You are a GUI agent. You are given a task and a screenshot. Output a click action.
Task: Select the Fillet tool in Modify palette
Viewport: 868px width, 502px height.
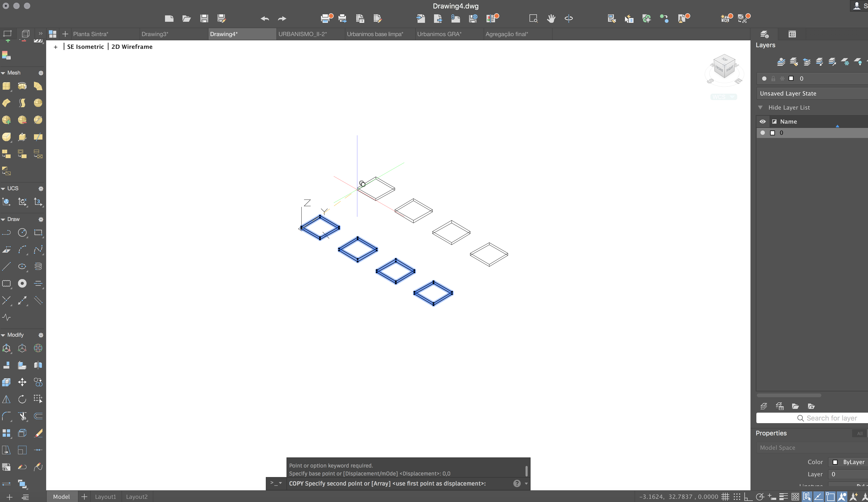click(x=7, y=416)
